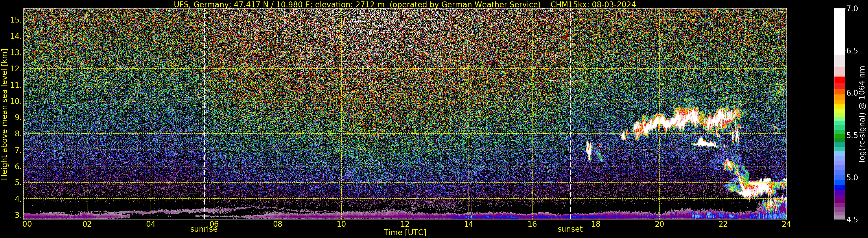
Task: Select the 'CHM15kx: 08-03-2024' text in title
Action: coord(593,4)
